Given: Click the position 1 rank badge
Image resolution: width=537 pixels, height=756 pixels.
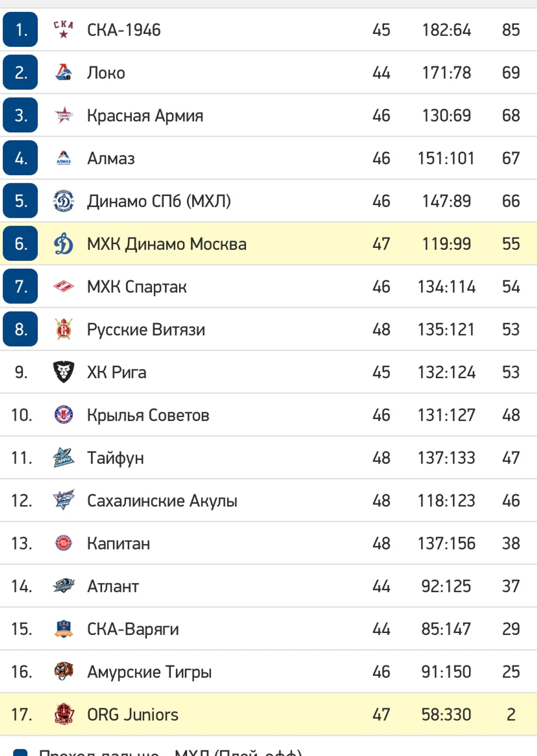Looking at the screenshot, I should [20, 29].
